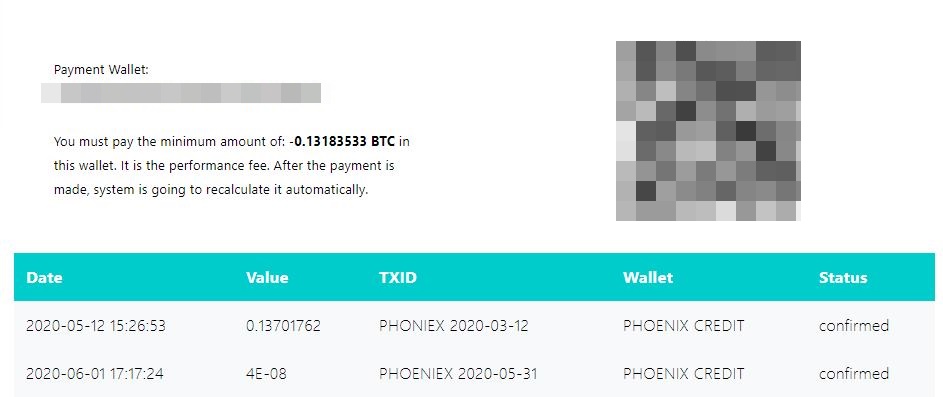Click the performance fee description text

pos(232,165)
